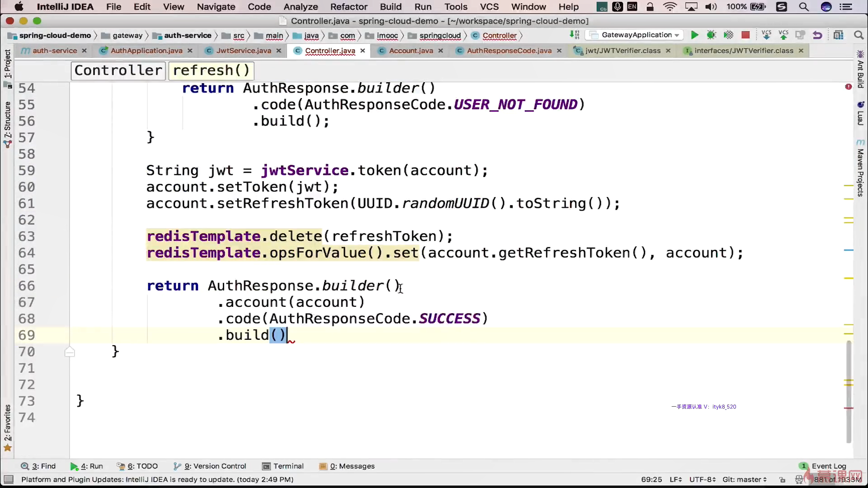The image size is (868, 488).
Task: Revert changes with the undo arrow icon
Action: pyautogui.click(x=817, y=35)
